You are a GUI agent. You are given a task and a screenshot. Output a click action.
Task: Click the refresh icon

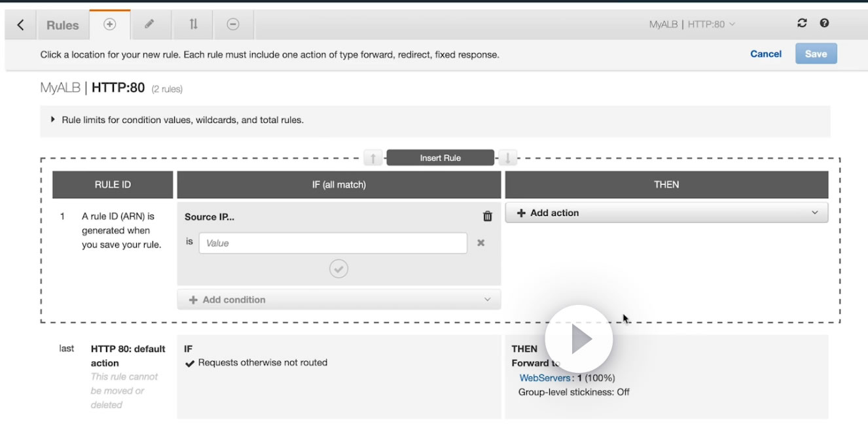[802, 24]
